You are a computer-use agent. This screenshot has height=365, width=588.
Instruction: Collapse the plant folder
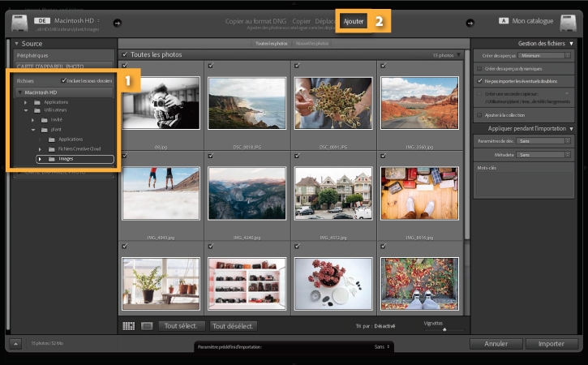(33, 130)
